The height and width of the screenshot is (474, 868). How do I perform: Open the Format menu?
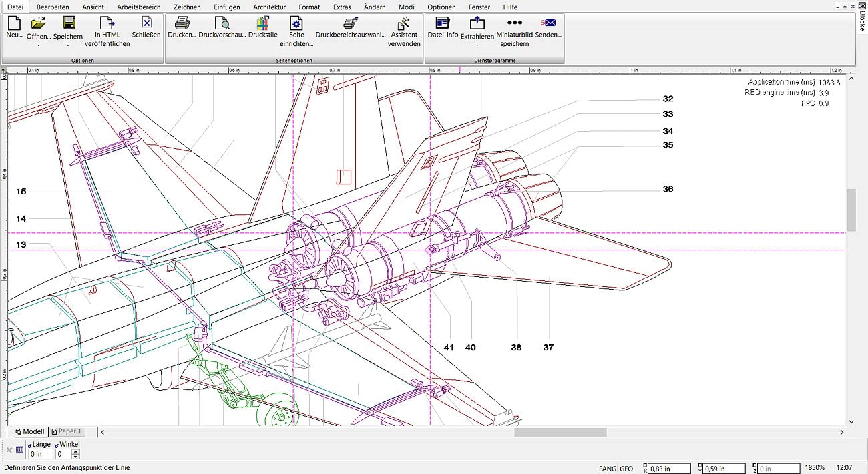coord(309,7)
